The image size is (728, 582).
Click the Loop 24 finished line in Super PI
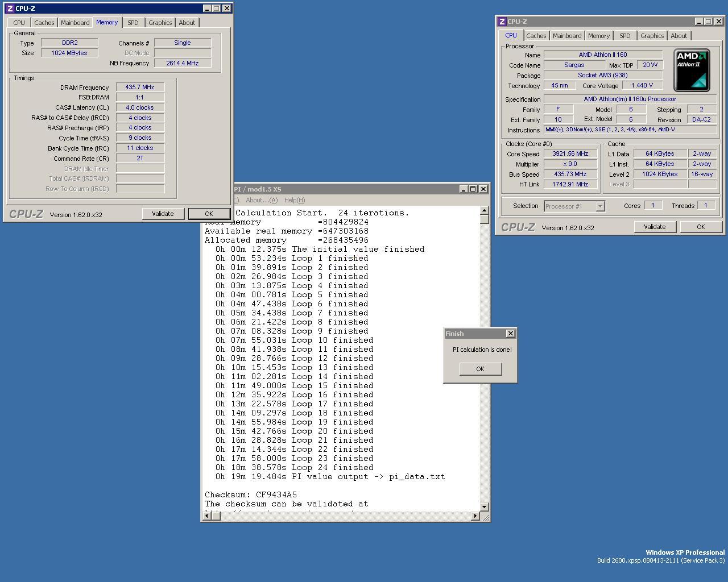(295, 467)
